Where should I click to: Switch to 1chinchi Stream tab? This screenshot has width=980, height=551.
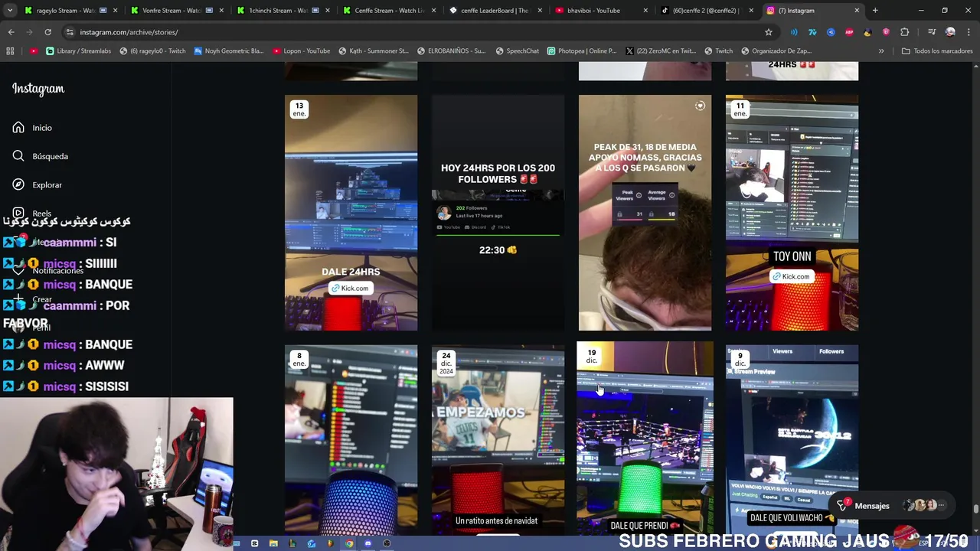tap(282, 11)
